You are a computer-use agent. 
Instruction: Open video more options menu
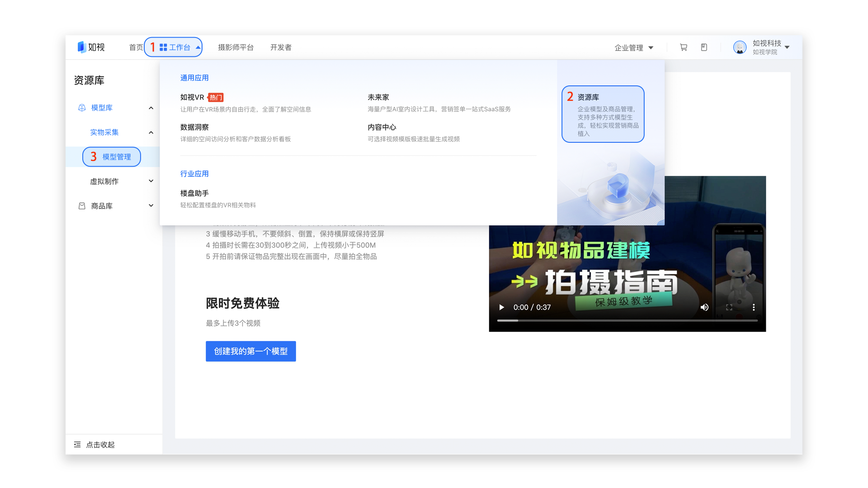click(x=754, y=307)
